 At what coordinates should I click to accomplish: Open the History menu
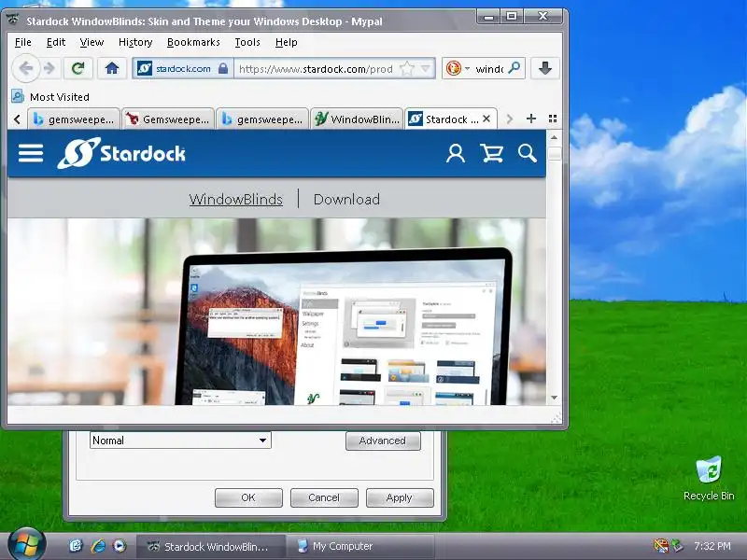(135, 42)
